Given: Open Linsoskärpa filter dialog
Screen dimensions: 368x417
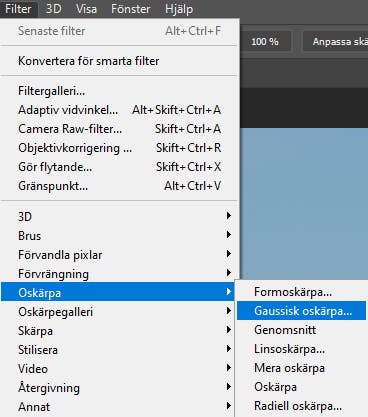Looking at the screenshot, I should (x=301, y=349).
